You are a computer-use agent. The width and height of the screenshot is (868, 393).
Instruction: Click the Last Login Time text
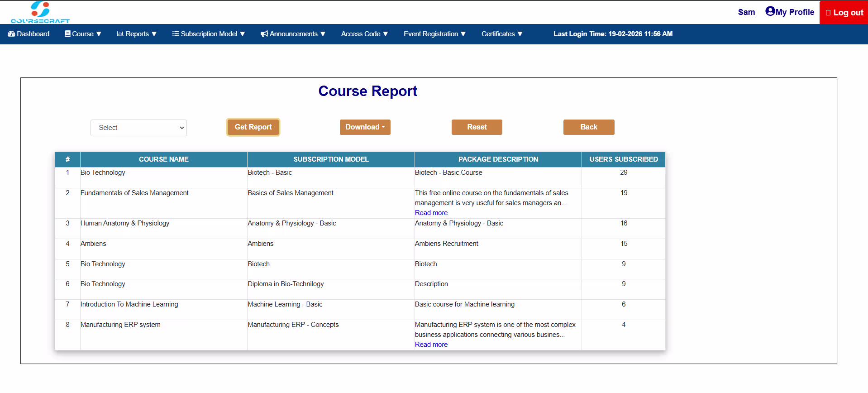(613, 34)
